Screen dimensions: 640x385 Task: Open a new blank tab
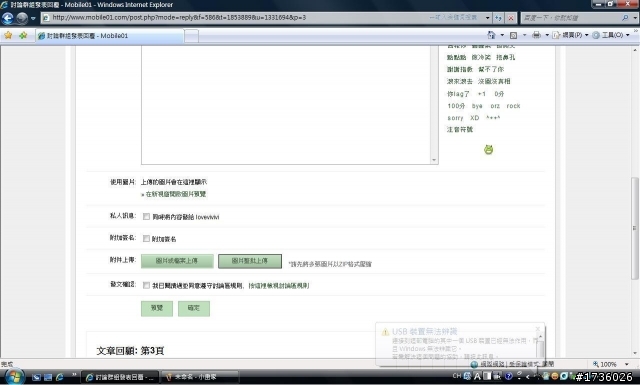(x=191, y=36)
